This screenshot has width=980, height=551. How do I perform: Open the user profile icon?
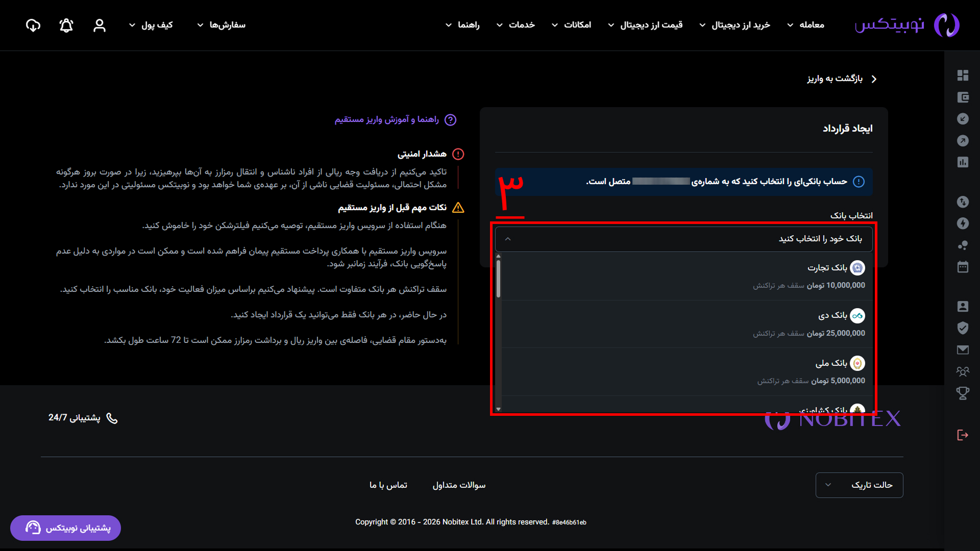[100, 26]
